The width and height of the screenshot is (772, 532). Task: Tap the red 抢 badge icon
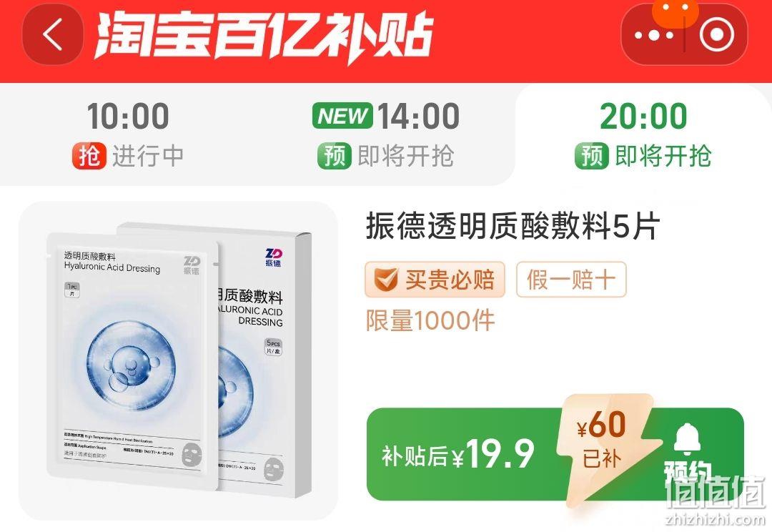pyautogui.click(x=89, y=156)
